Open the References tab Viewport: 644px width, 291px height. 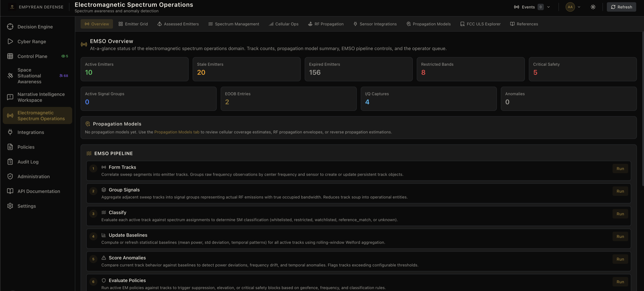524,24
